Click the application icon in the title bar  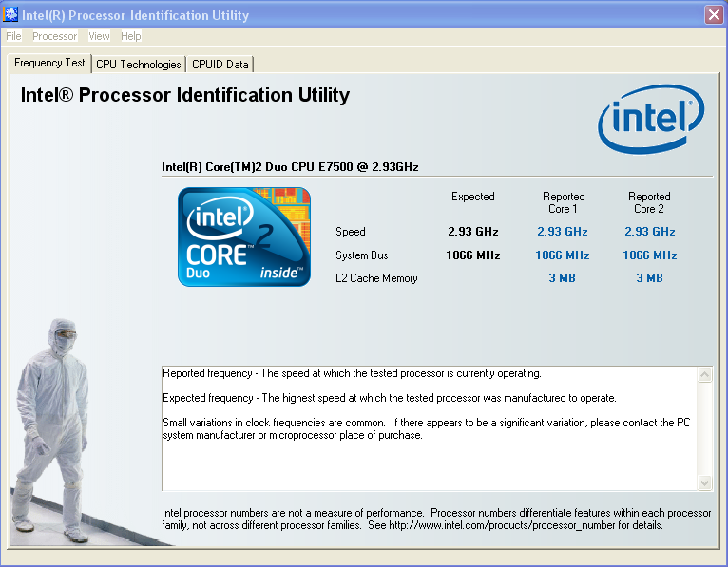pyautogui.click(x=10, y=15)
